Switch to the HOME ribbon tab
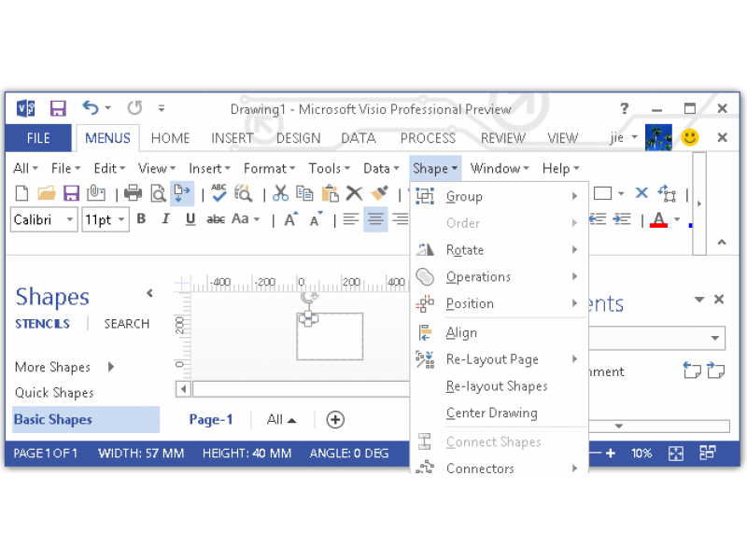The width and height of the screenshot is (747, 560). [x=170, y=138]
